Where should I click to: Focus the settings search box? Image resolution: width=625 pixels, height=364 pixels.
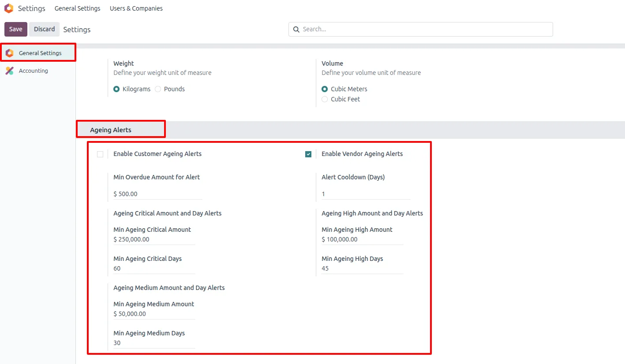(x=421, y=29)
